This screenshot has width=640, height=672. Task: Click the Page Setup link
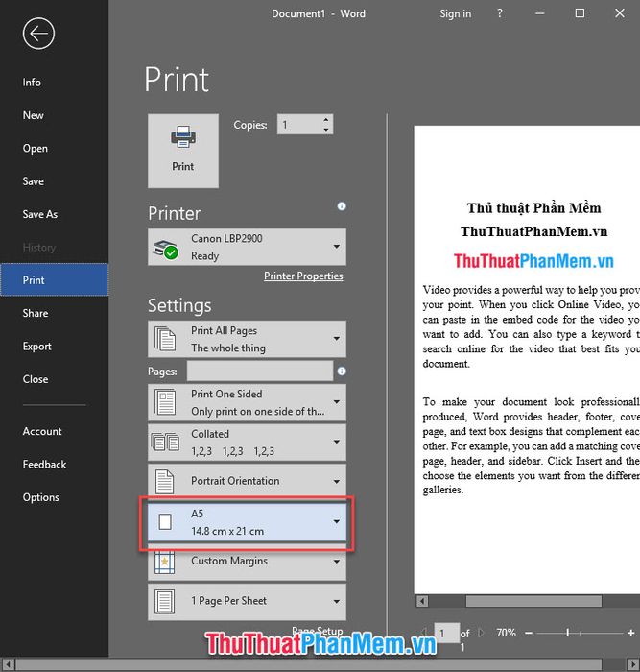[x=317, y=631]
